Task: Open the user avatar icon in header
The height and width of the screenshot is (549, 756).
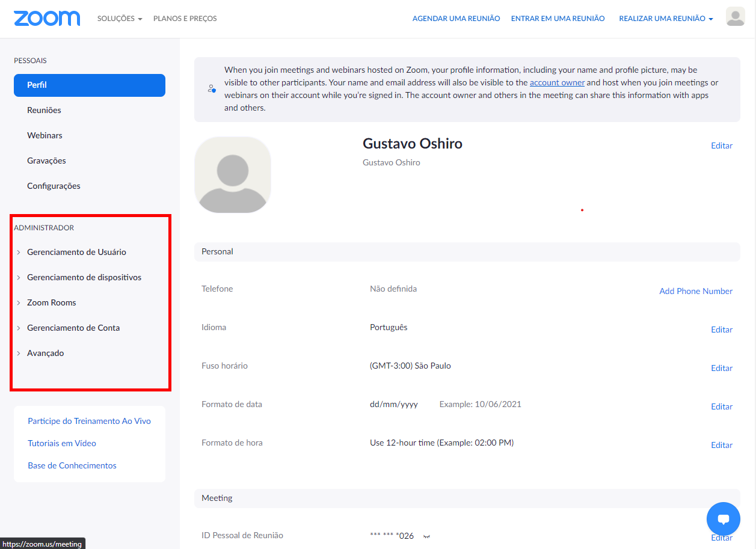Action: (x=735, y=17)
